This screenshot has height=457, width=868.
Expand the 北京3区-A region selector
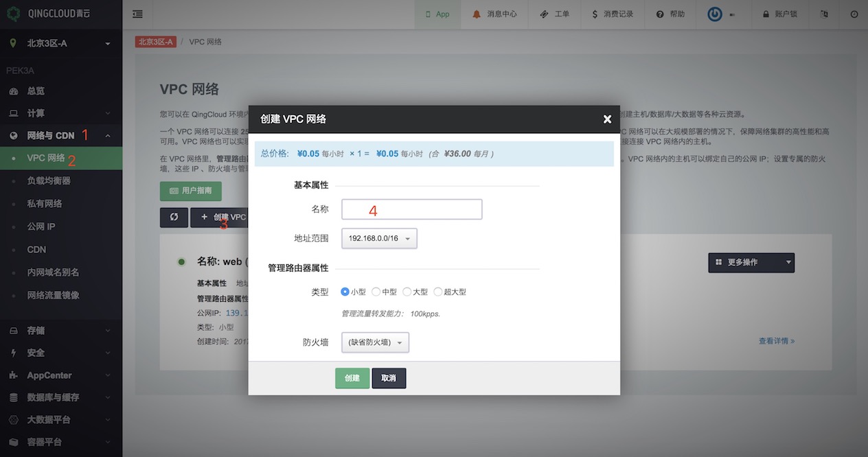(x=60, y=43)
